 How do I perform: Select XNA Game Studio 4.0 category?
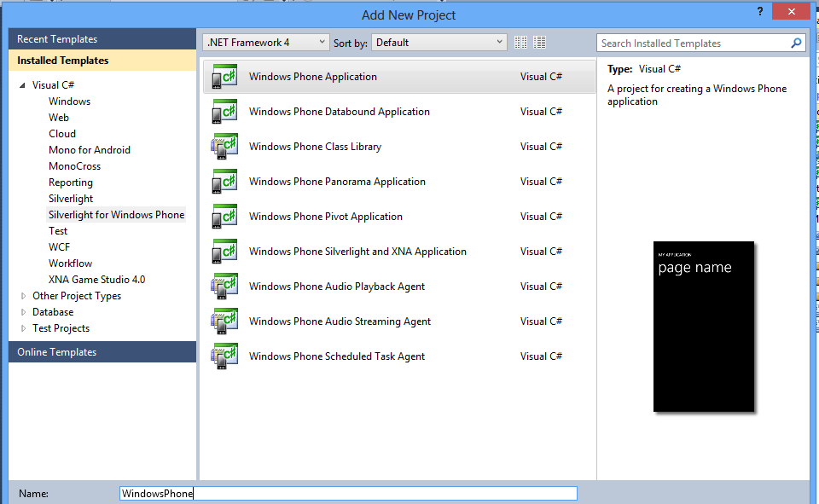click(96, 280)
